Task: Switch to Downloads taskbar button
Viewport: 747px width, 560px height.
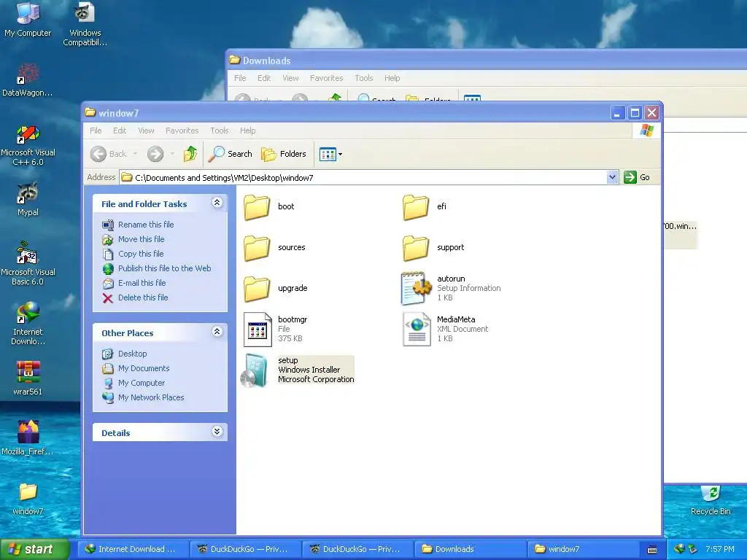Action: tap(471, 549)
